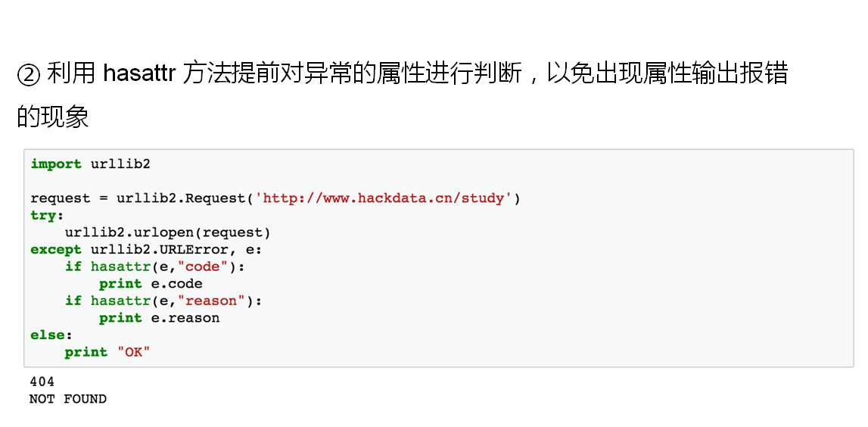
Task: Click the import urllib2 line
Action: tap(90, 164)
